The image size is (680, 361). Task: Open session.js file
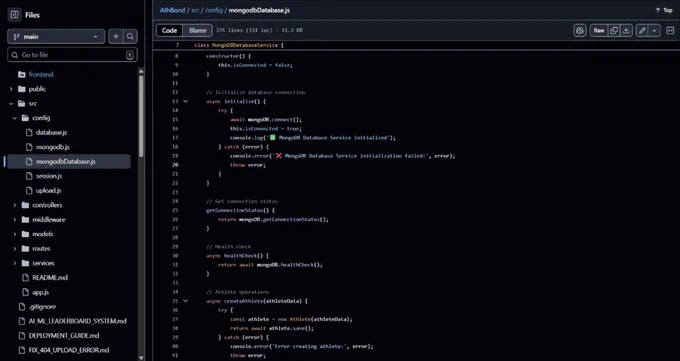49,176
